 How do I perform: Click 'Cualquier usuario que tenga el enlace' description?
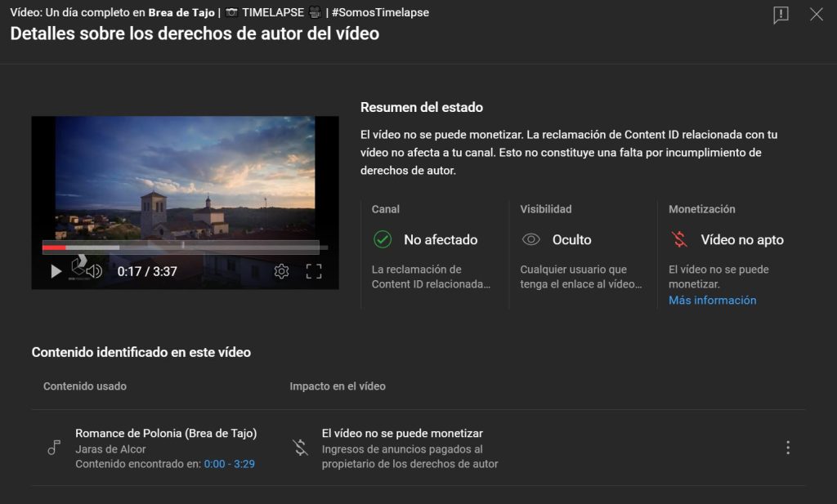581,277
